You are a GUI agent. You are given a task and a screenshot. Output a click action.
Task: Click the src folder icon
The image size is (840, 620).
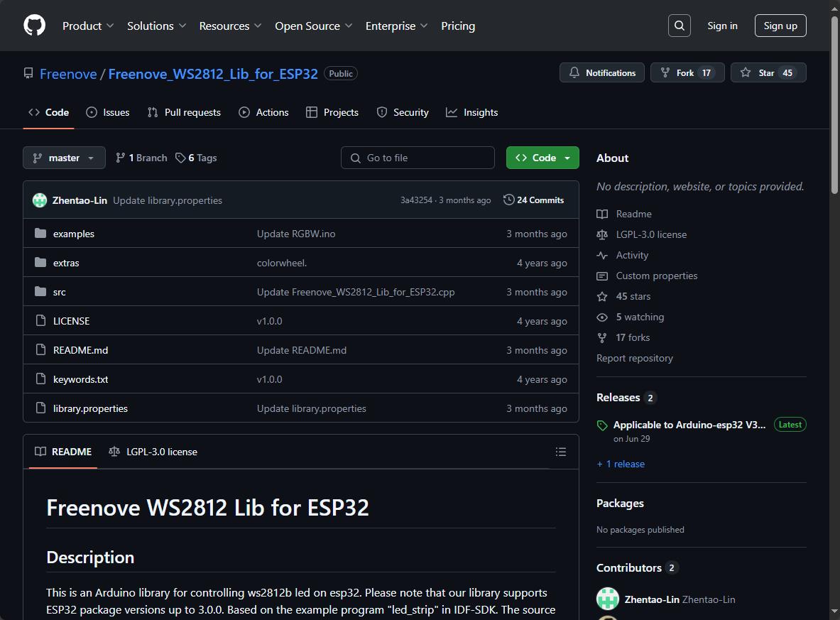(40, 291)
